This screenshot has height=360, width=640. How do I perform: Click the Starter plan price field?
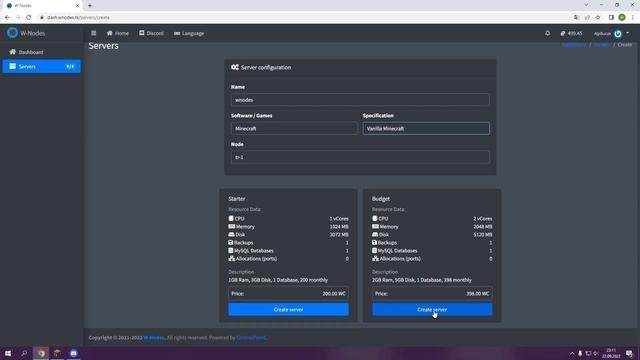(289, 293)
